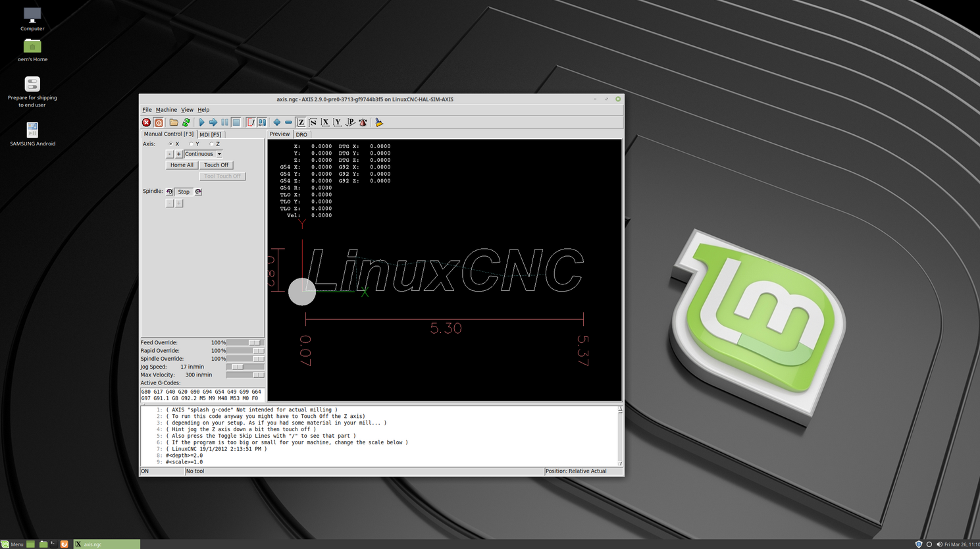Jog the axis in the plus direction
The image size is (980, 549).
pyautogui.click(x=178, y=154)
